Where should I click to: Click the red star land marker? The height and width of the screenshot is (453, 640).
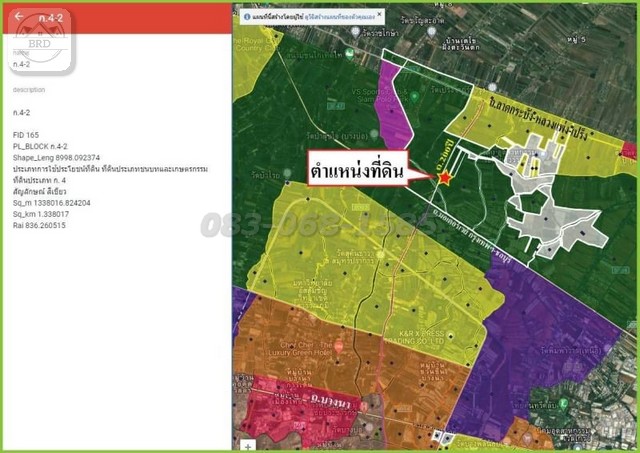[x=445, y=178]
